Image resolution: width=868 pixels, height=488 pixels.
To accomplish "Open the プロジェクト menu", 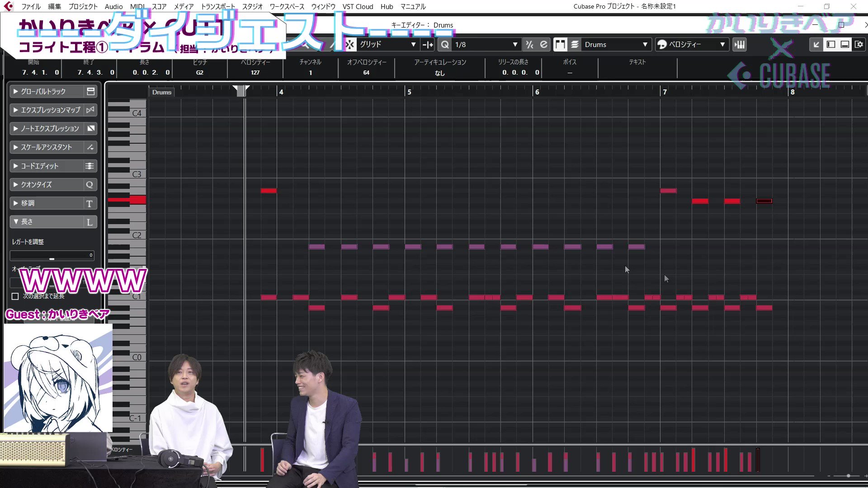I will [83, 6].
